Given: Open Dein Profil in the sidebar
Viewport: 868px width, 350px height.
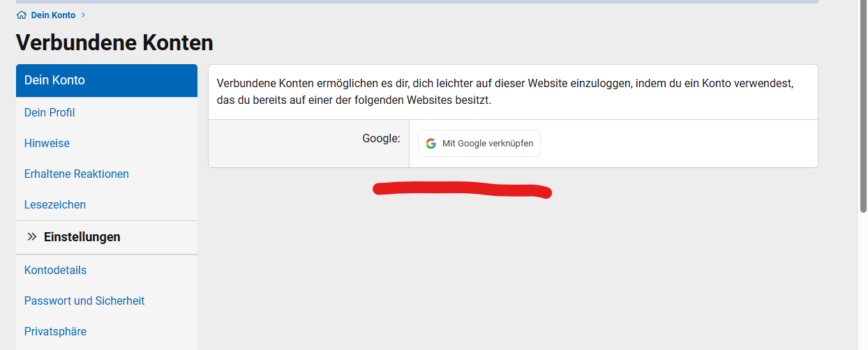Looking at the screenshot, I should pos(50,112).
